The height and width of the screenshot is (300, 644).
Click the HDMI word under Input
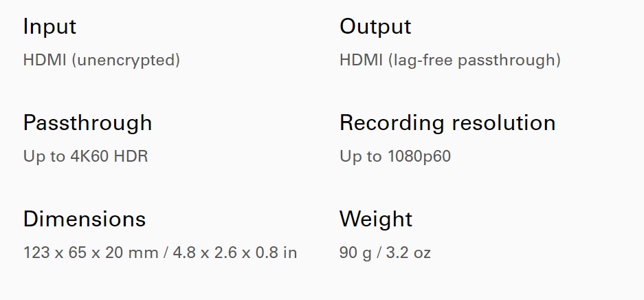point(45,61)
